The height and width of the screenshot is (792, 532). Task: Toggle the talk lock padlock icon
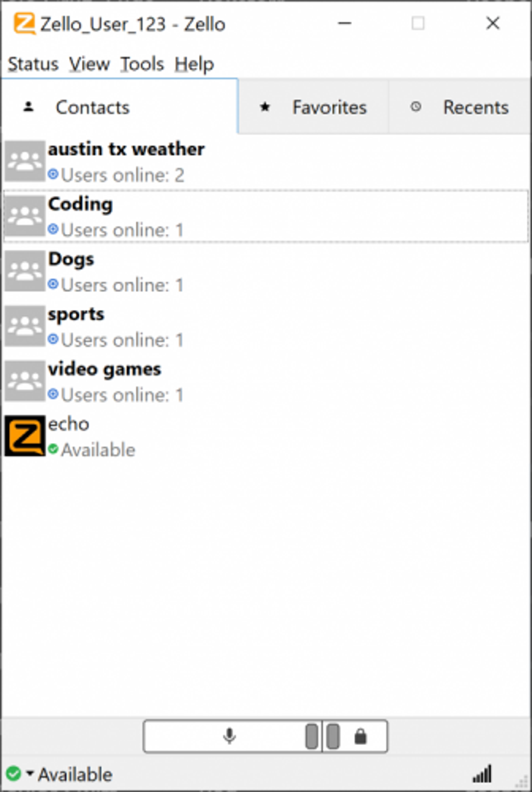(x=360, y=736)
